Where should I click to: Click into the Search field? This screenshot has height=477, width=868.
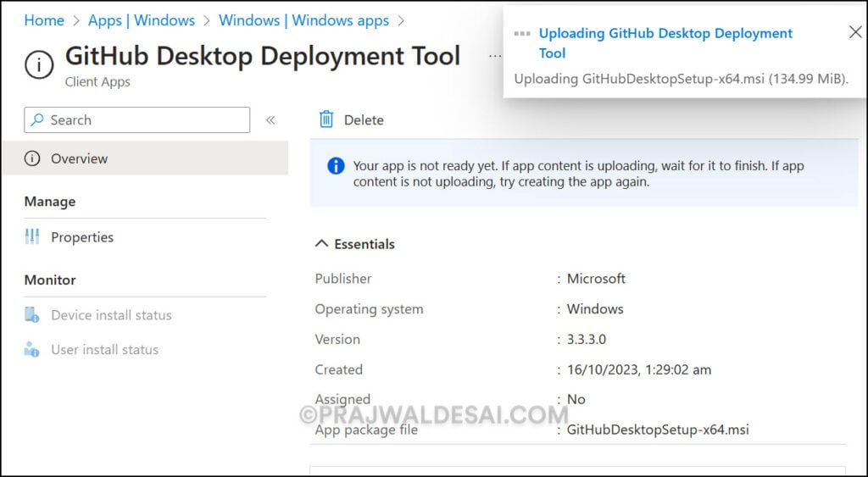coord(136,120)
